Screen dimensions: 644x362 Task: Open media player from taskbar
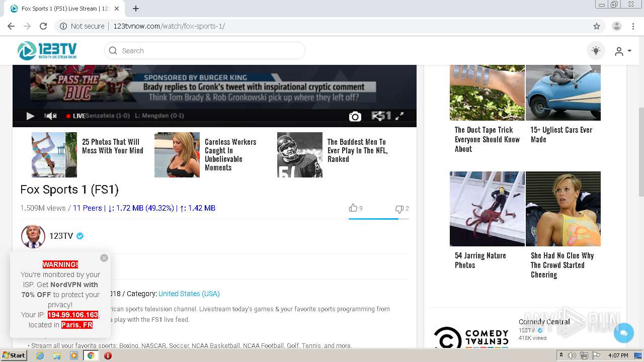[x=74, y=355]
